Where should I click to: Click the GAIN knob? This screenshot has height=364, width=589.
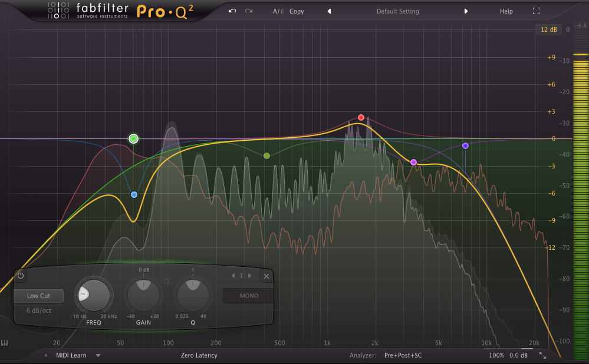[x=143, y=295]
